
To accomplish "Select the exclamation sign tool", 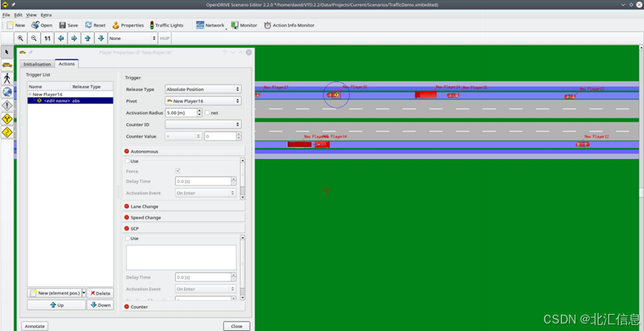I will coord(7,106).
